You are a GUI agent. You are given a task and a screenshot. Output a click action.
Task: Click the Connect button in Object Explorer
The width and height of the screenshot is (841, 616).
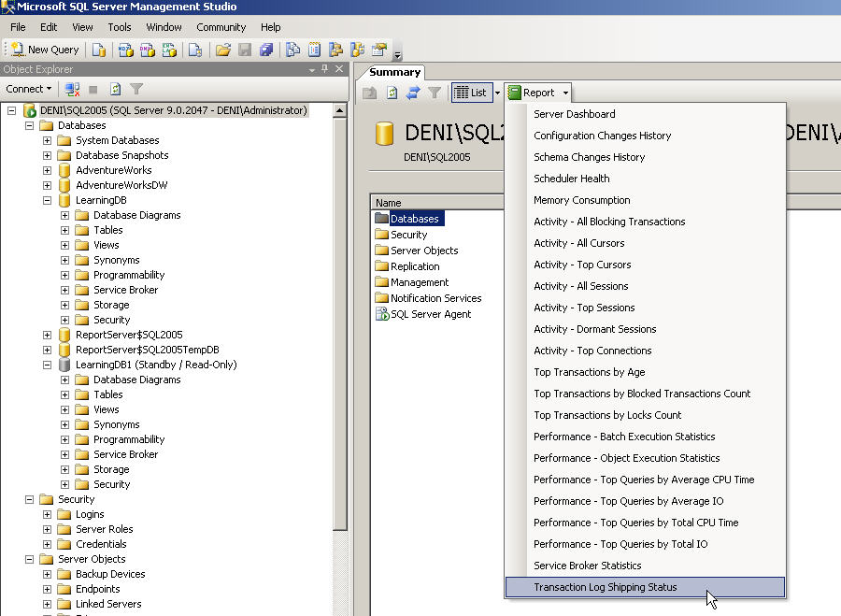[28, 89]
